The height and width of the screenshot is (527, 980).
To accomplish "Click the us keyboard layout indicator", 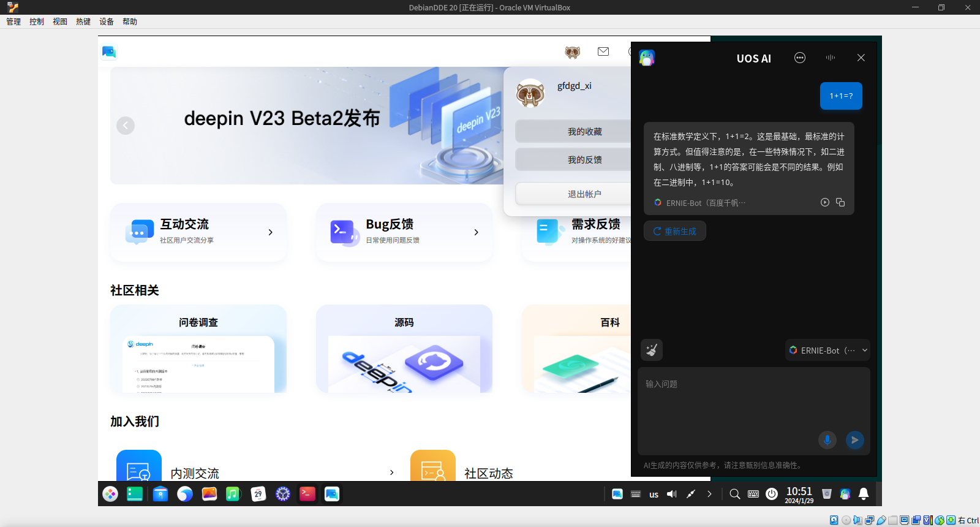I will click(x=654, y=495).
